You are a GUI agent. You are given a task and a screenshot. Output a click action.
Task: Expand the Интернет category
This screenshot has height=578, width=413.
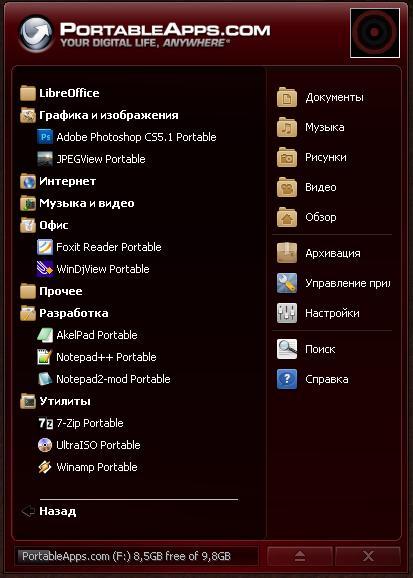tap(67, 181)
